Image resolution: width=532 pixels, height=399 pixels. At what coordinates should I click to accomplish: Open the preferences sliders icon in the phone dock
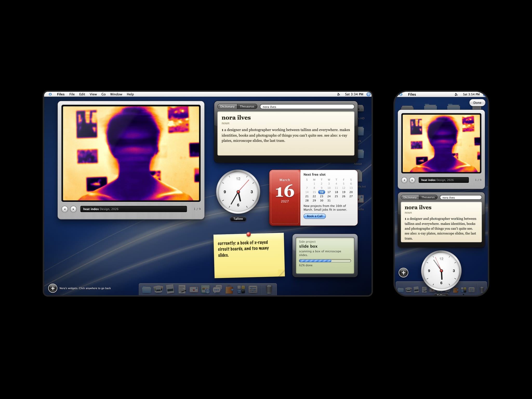[471, 290]
